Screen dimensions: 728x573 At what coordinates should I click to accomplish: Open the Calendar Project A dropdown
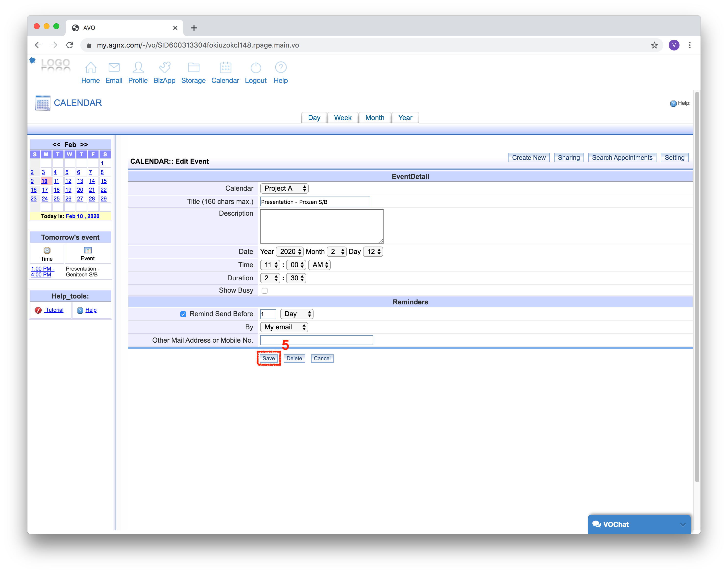284,188
